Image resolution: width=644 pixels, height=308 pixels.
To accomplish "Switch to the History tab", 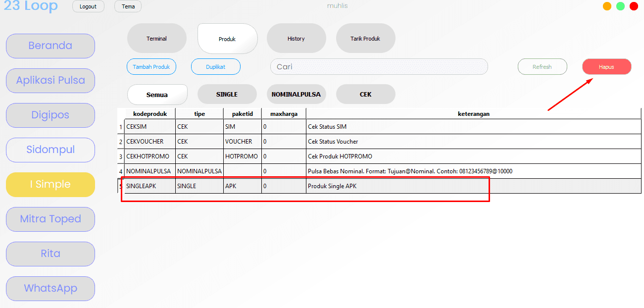I will [x=296, y=39].
